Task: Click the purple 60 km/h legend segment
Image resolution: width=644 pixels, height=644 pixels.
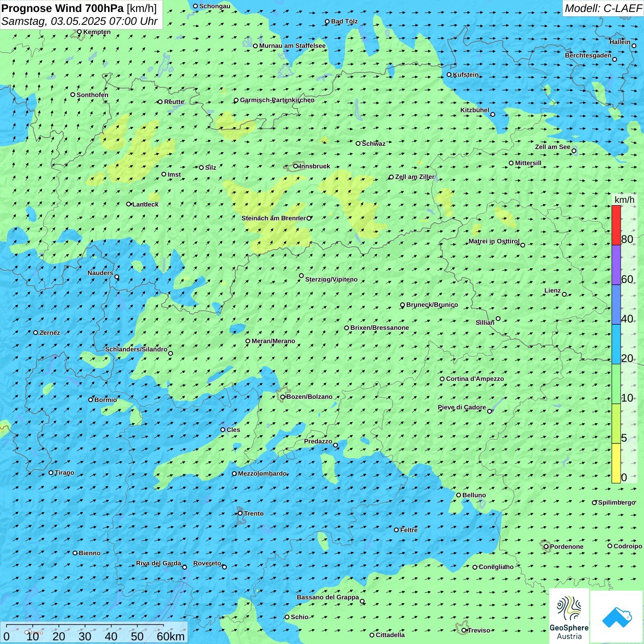Action: 616,264
